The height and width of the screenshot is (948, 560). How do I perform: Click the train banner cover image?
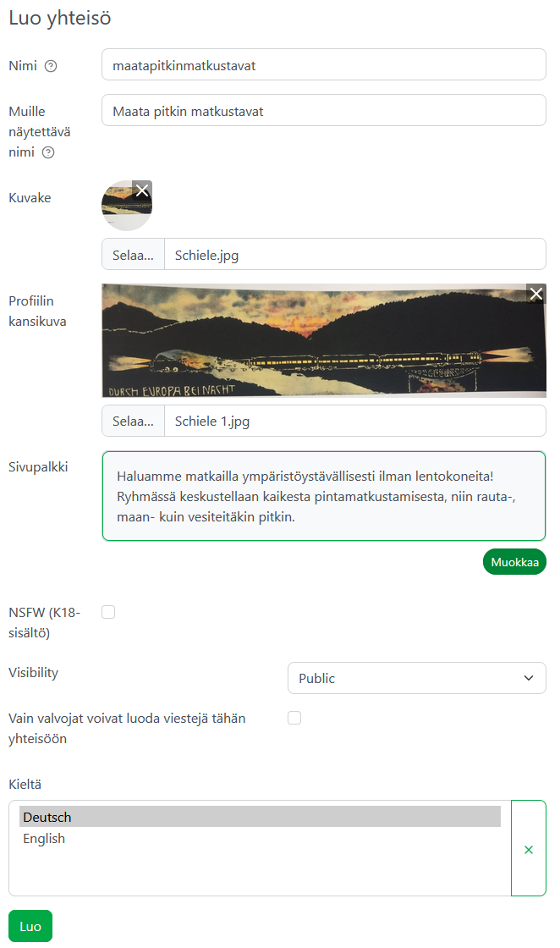(x=324, y=340)
